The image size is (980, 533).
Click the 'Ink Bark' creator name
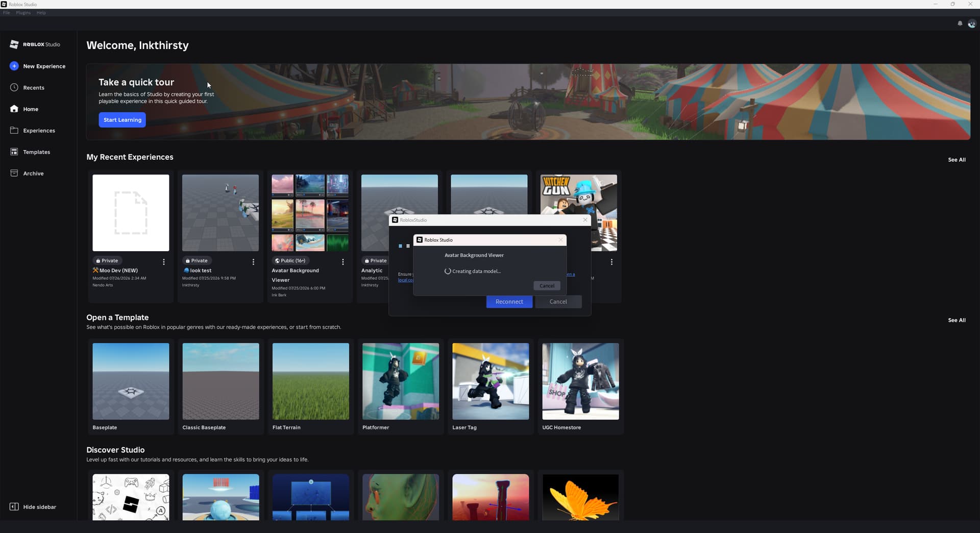click(279, 295)
